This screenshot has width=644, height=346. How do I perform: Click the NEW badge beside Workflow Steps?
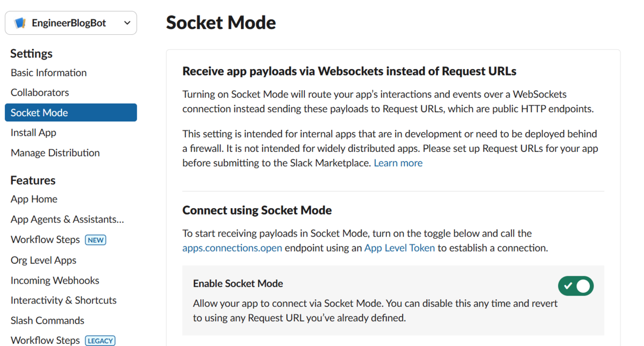[96, 240]
